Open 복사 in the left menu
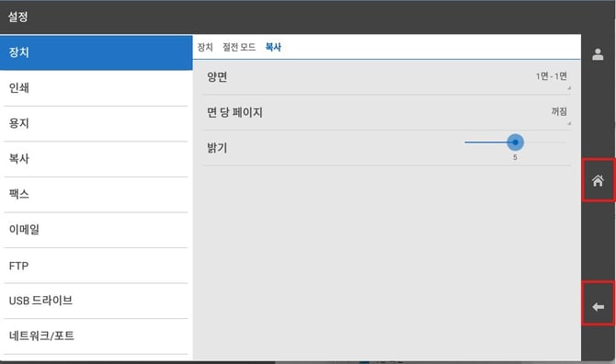The image size is (616, 364). tap(97, 159)
